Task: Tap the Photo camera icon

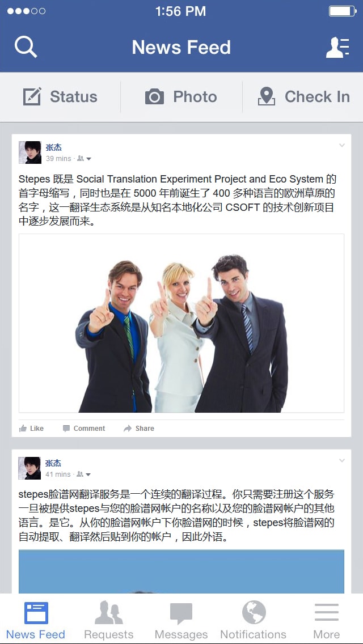Action: coord(155,97)
